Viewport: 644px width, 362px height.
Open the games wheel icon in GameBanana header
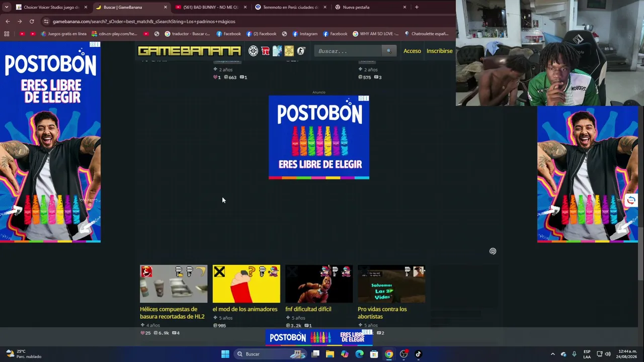click(253, 51)
